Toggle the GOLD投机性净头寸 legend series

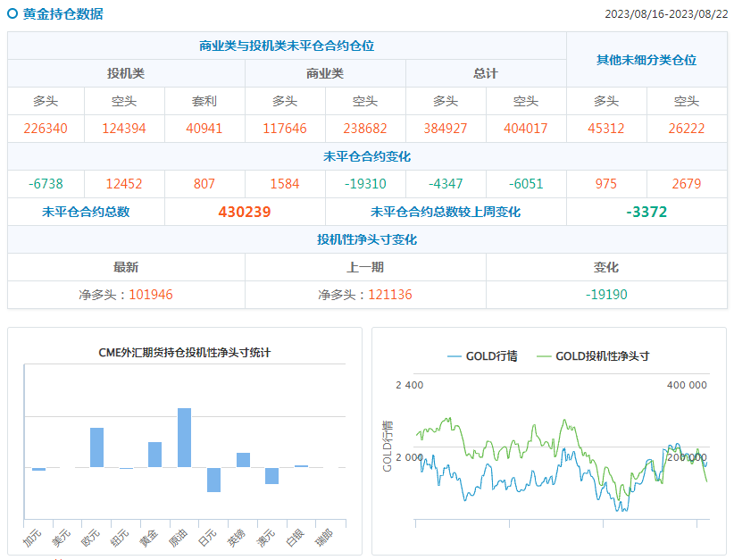point(593,355)
